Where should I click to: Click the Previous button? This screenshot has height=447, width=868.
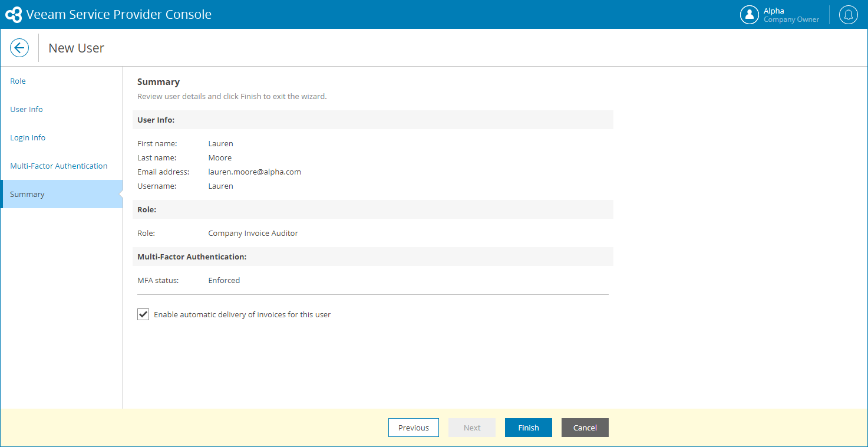tap(414, 428)
